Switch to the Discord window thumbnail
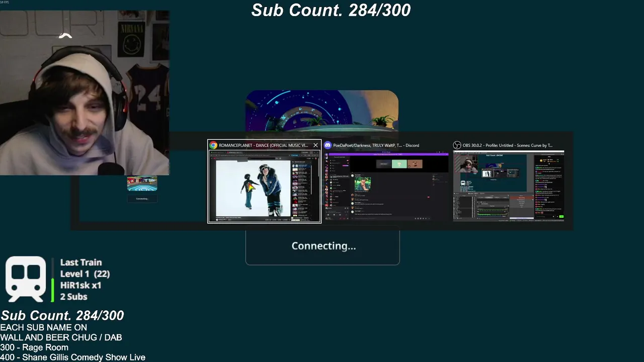This screenshot has width=644, height=362. click(386, 186)
